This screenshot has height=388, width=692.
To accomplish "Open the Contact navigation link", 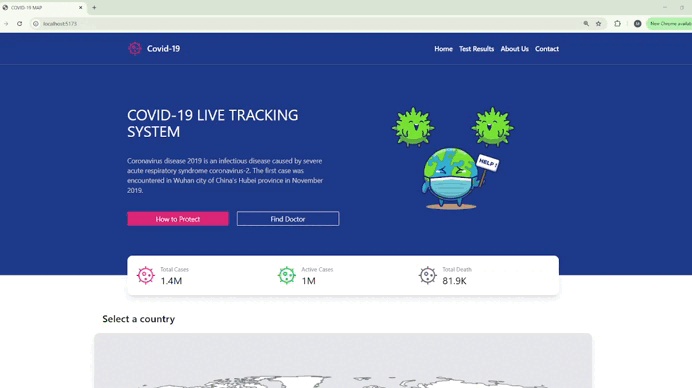I will (x=547, y=49).
